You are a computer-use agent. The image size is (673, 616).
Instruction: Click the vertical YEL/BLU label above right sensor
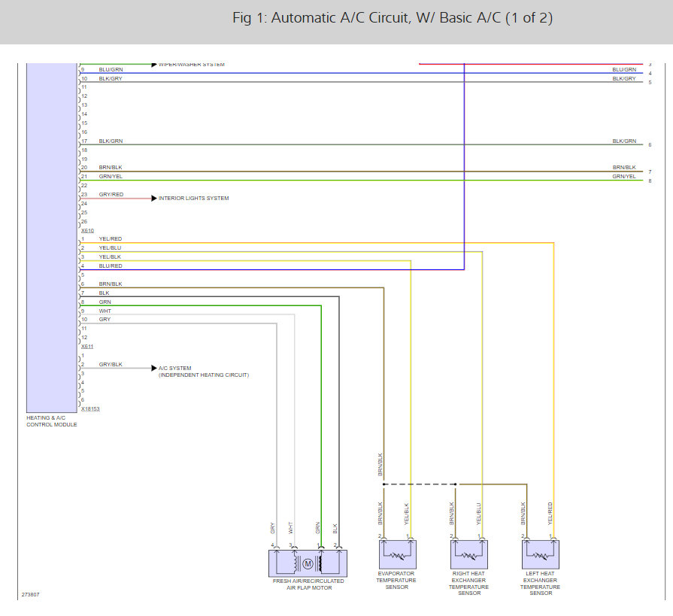(x=478, y=514)
